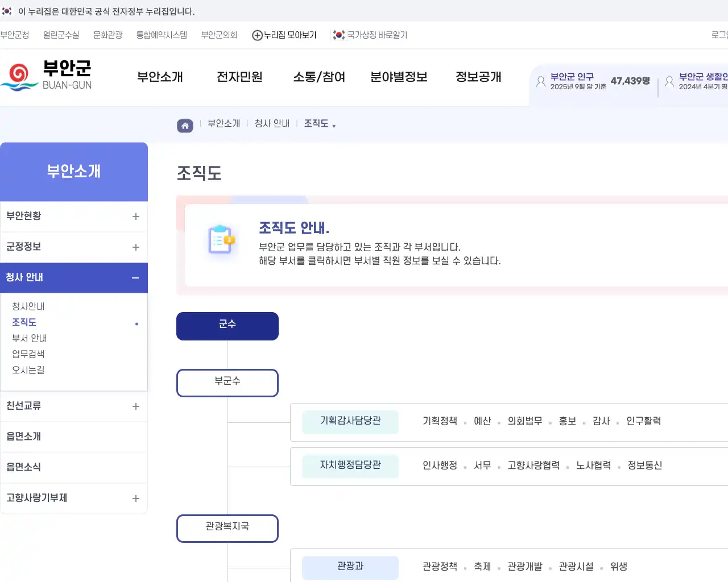Click 서무 team link
Viewport: 728px width, 582px height.
tap(482, 465)
